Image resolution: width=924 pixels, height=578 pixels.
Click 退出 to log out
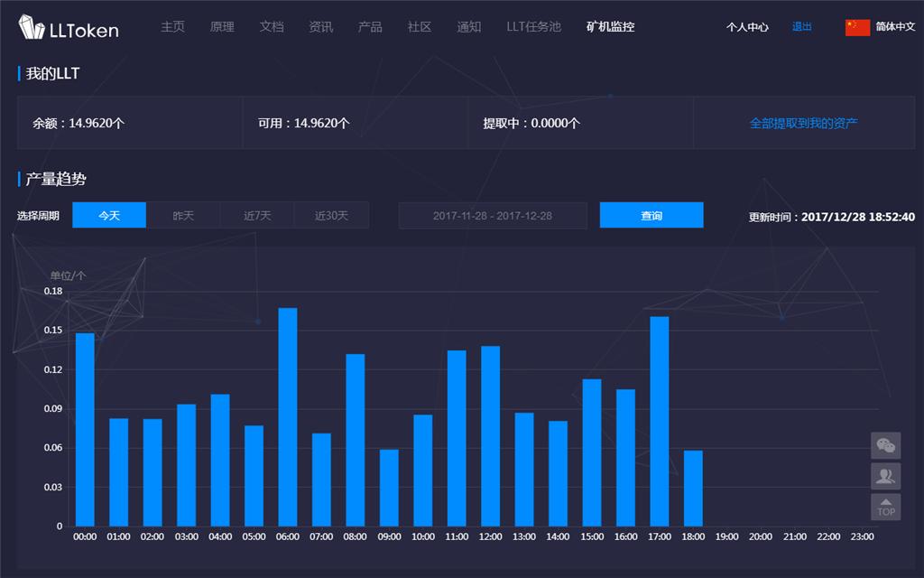click(x=800, y=26)
